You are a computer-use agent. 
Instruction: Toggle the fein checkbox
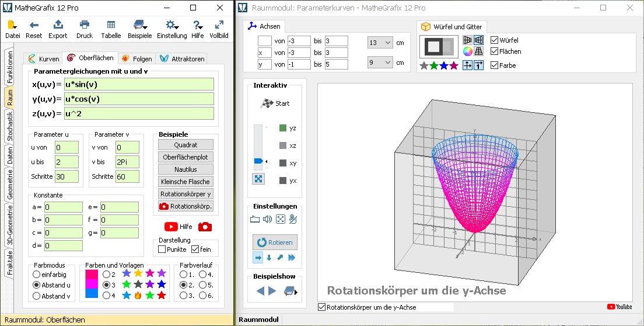coord(195,249)
